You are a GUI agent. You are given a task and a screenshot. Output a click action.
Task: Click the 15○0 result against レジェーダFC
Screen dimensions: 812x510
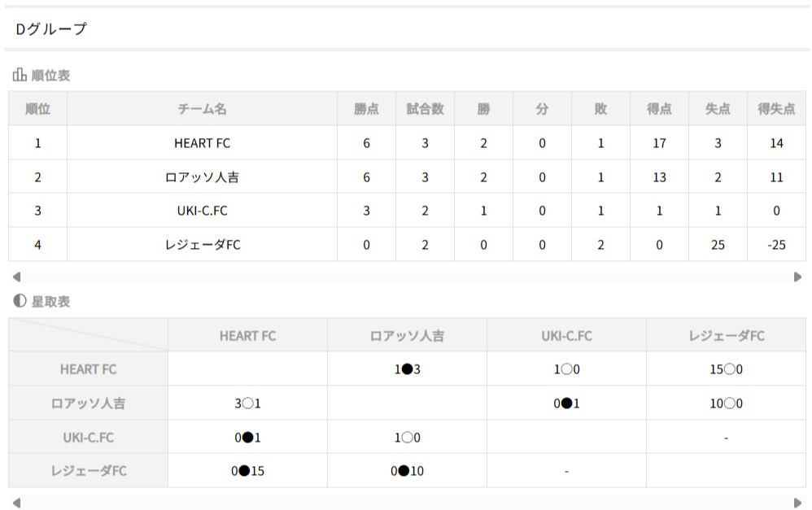[726, 369]
